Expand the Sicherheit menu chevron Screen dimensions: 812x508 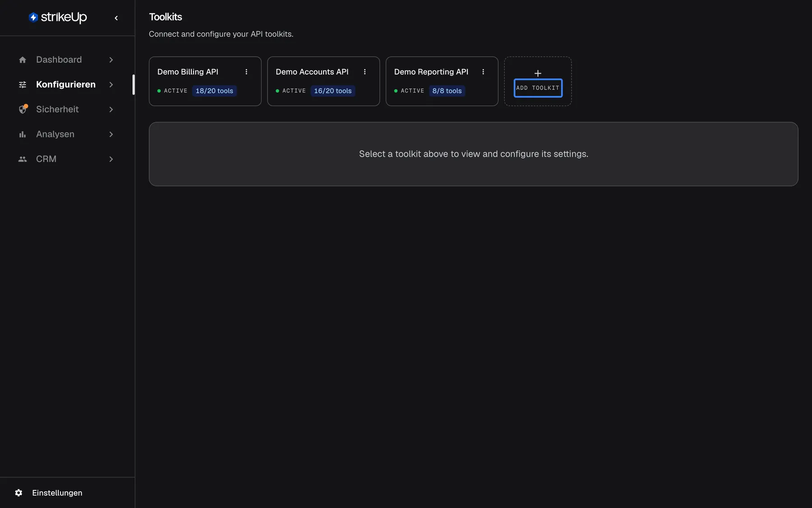click(x=111, y=109)
